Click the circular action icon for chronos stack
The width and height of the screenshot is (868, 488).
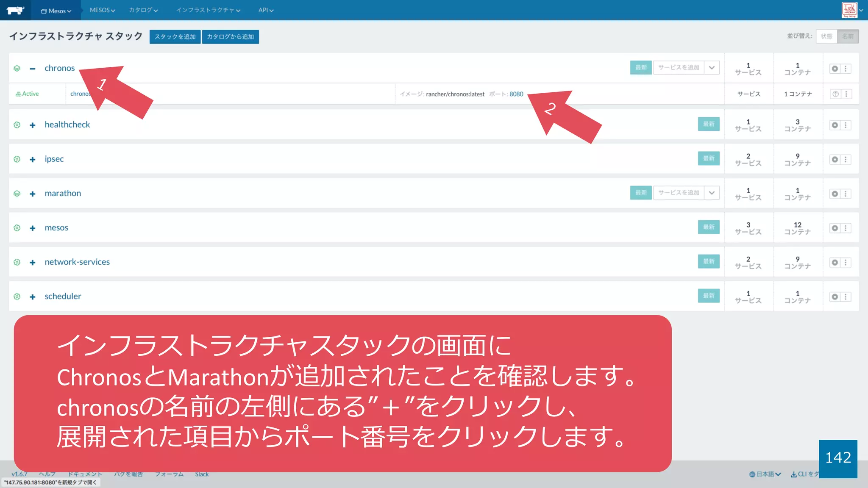[835, 69]
